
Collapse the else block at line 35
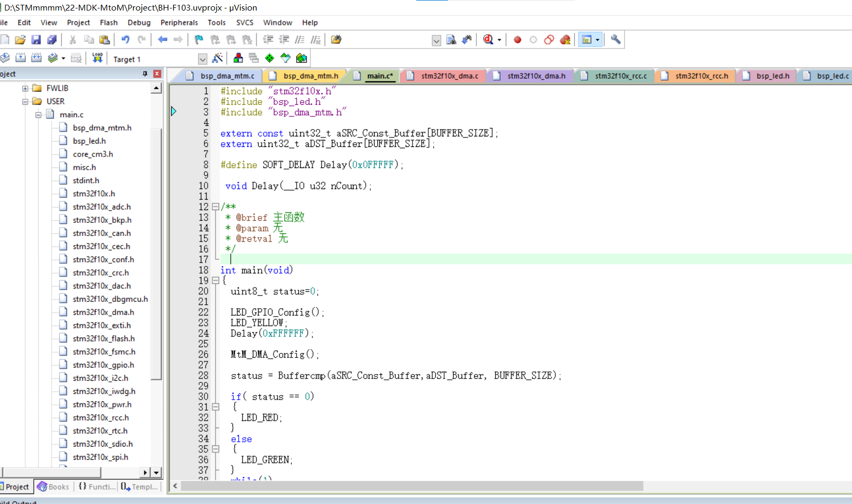[216, 449]
